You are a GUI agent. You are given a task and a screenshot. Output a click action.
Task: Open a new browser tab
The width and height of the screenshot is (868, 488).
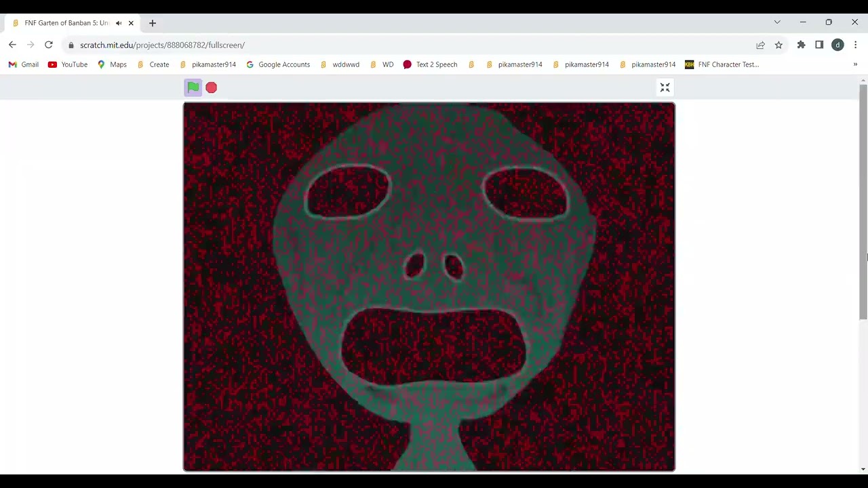pos(153,23)
